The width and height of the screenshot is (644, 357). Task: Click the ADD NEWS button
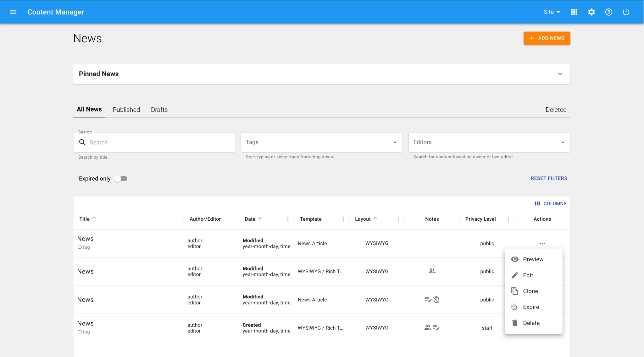[x=547, y=38]
